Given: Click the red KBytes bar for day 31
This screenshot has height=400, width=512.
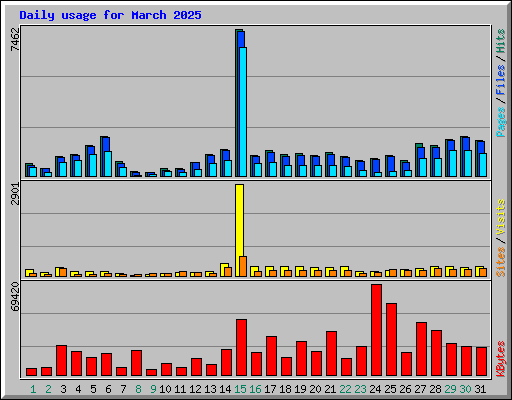Looking at the screenshot, I should point(481,362).
